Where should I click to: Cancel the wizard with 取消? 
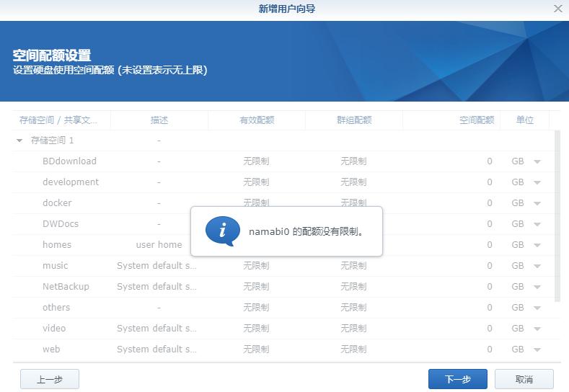coord(524,379)
